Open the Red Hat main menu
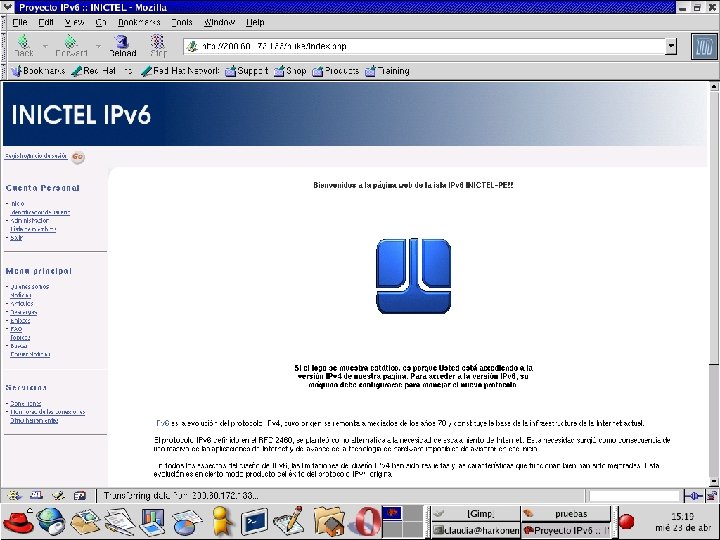Viewport: 720px width, 540px height. click(18, 522)
